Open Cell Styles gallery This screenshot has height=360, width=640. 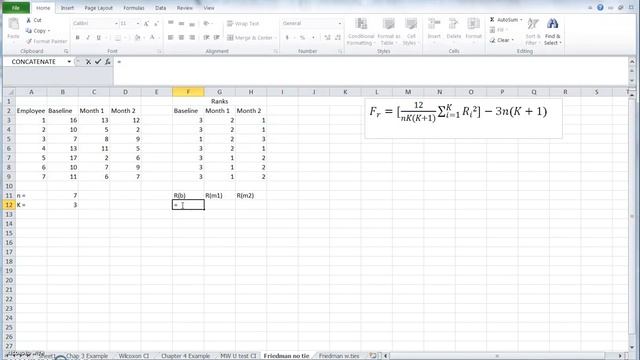[410, 31]
